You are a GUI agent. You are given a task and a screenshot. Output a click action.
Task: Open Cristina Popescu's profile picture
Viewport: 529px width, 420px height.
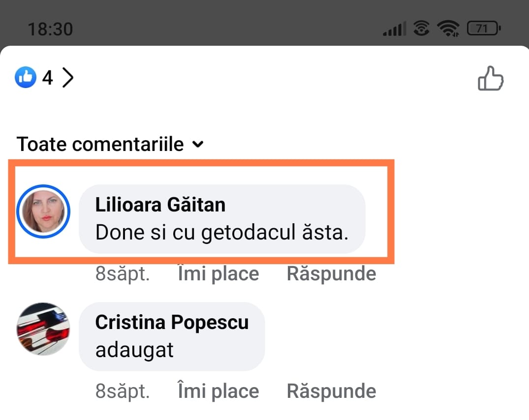[43, 329]
